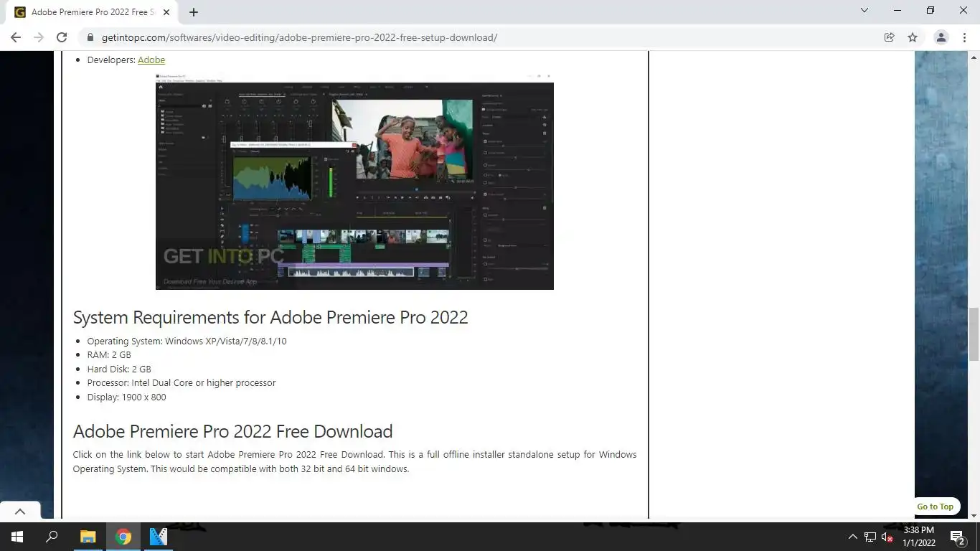Image resolution: width=980 pixels, height=551 pixels.
Task: Open the clock showing 3:38 PM
Action: pos(919,537)
